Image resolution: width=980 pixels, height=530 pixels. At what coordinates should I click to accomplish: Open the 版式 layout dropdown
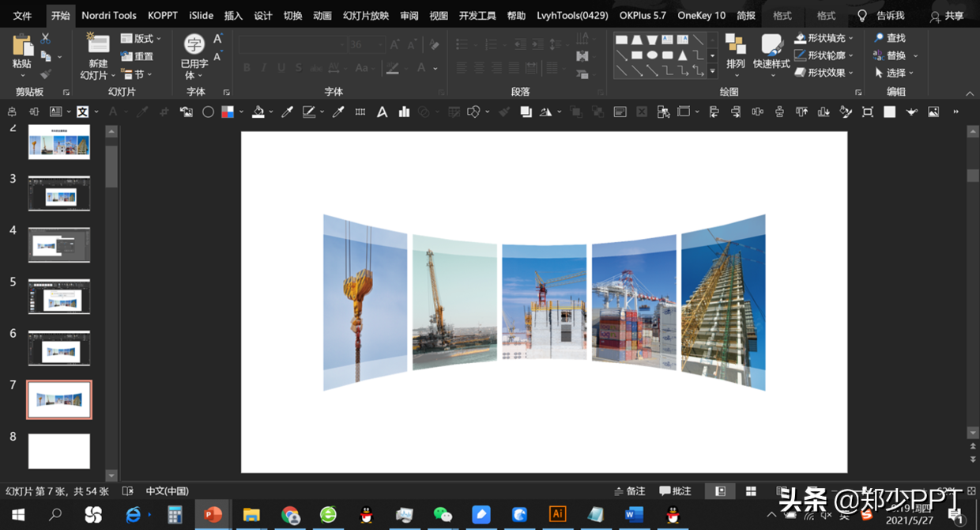click(x=141, y=38)
